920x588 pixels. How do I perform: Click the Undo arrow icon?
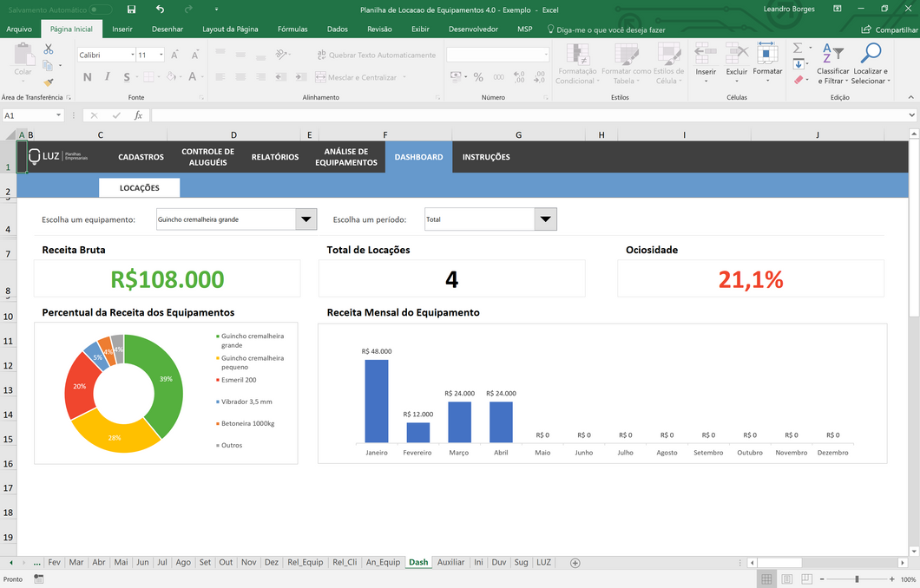pyautogui.click(x=160, y=10)
